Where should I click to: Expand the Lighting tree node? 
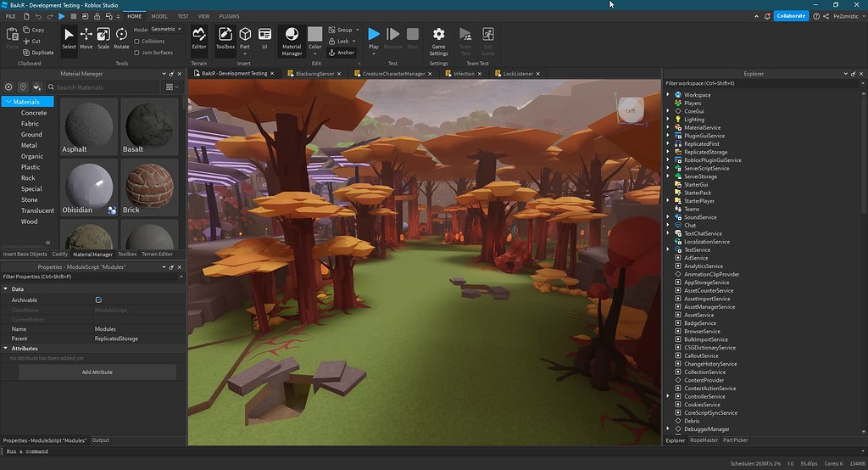[x=668, y=119]
